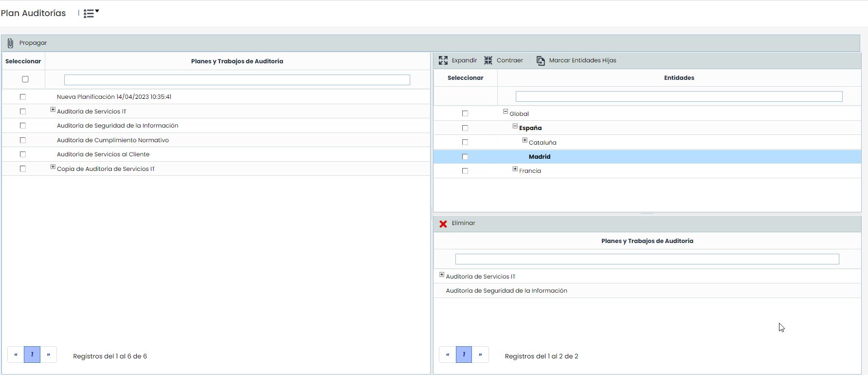Click page 1 button in left pager
The width and height of the screenshot is (868, 375).
(32, 355)
